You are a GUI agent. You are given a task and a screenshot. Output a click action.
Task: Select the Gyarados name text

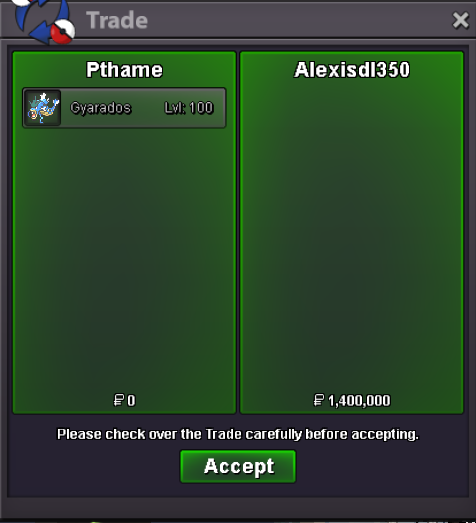(100, 108)
